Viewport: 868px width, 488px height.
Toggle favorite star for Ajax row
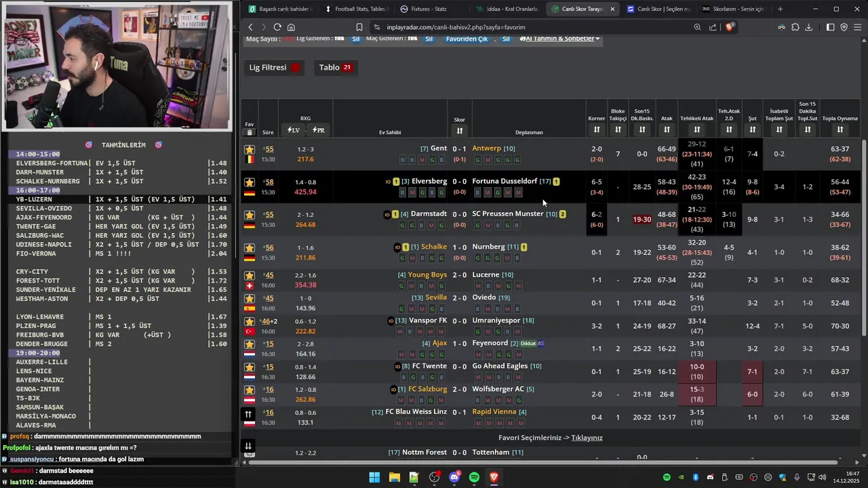click(x=250, y=344)
